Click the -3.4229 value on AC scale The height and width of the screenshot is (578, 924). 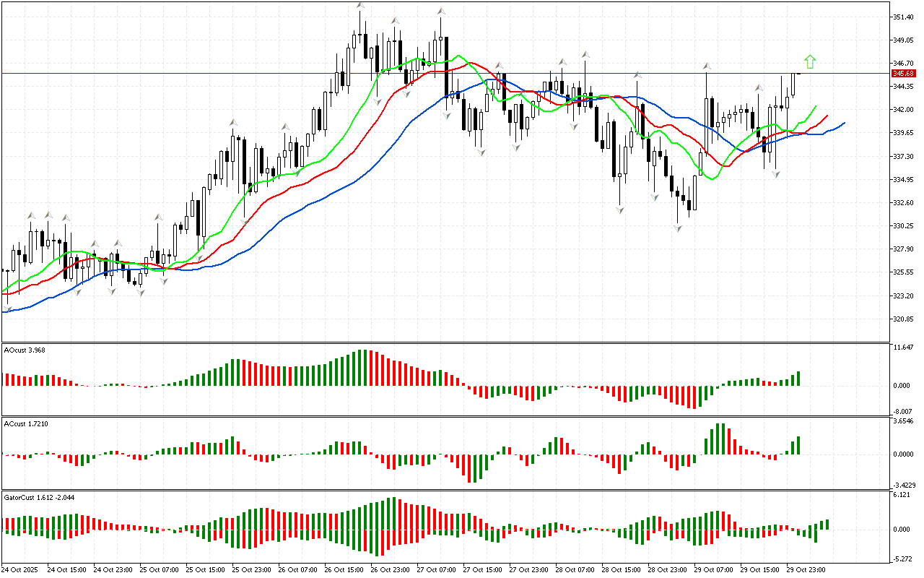[905, 485]
